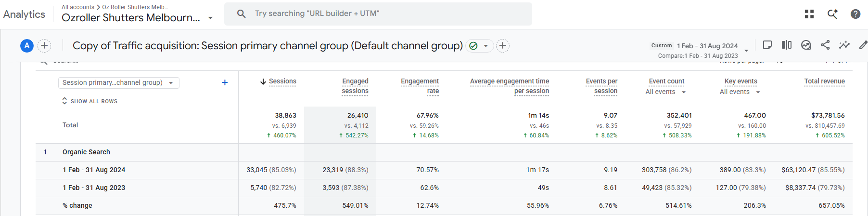Select the 'A' all users segment badge
Viewport: 868px width, 216px height.
coord(27,46)
